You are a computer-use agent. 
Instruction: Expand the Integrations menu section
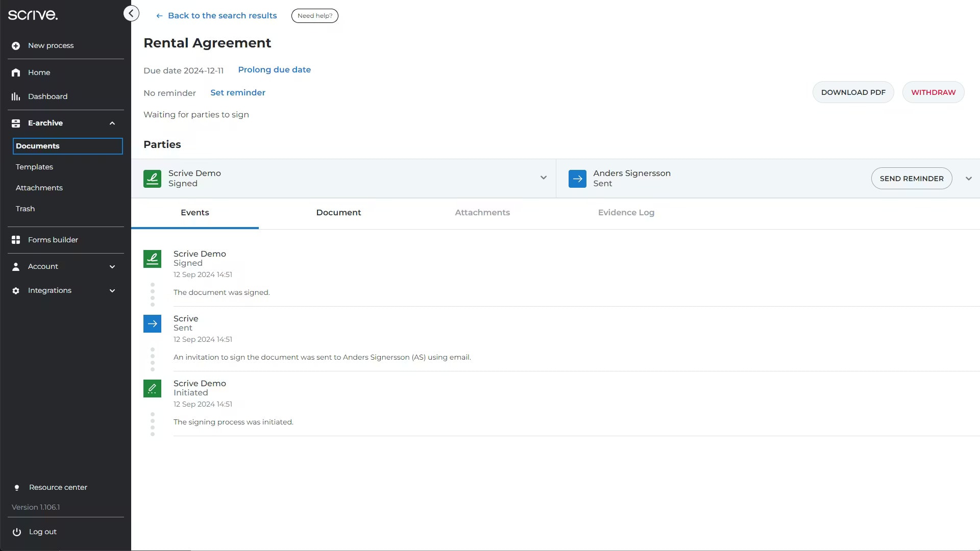[x=112, y=291]
